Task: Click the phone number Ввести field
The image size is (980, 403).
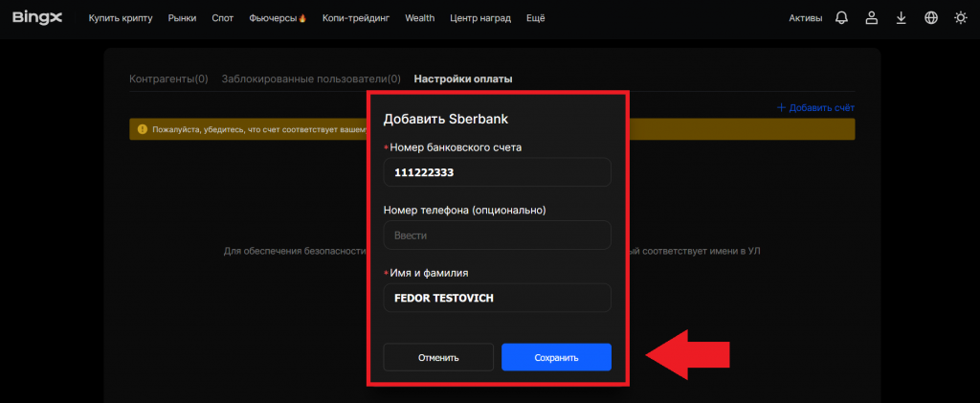Action: pos(497,235)
